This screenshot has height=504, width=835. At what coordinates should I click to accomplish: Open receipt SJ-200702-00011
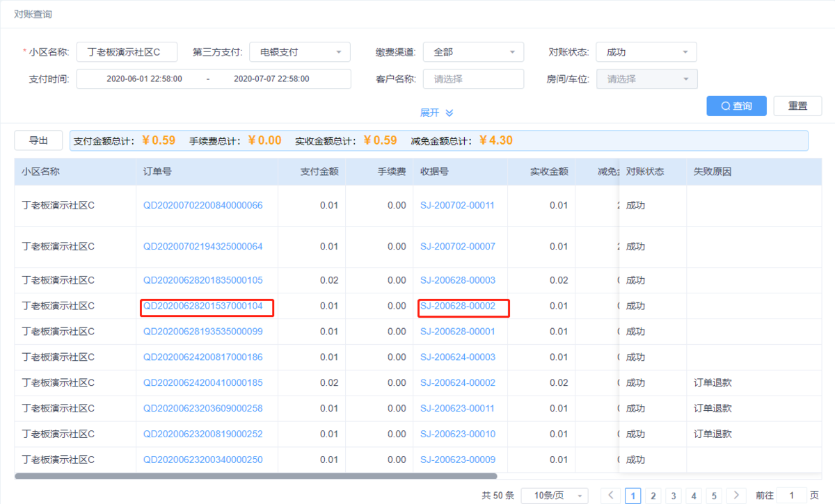pyautogui.click(x=458, y=205)
